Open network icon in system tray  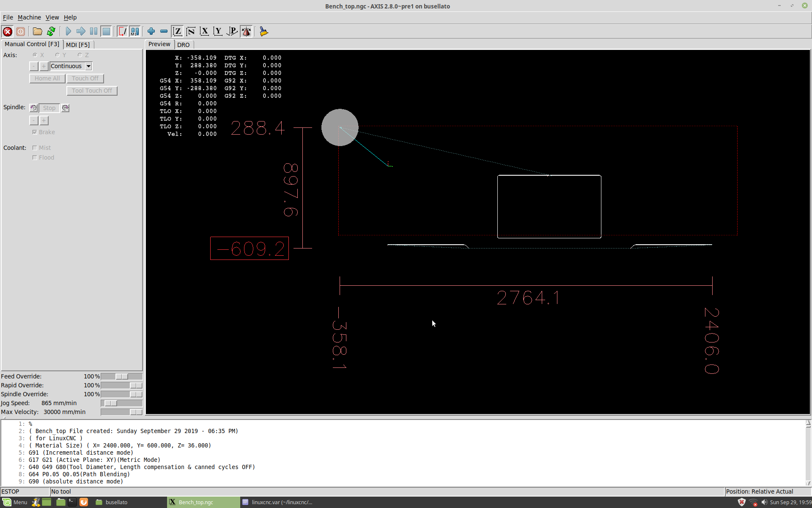pyautogui.click(x=753, y=502)
